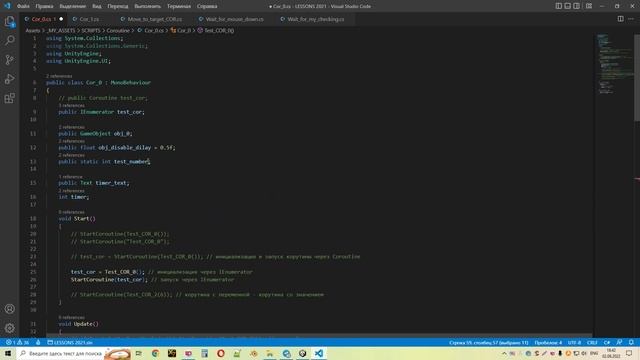Change indentation via Пробелов: 4

[548, 342]
